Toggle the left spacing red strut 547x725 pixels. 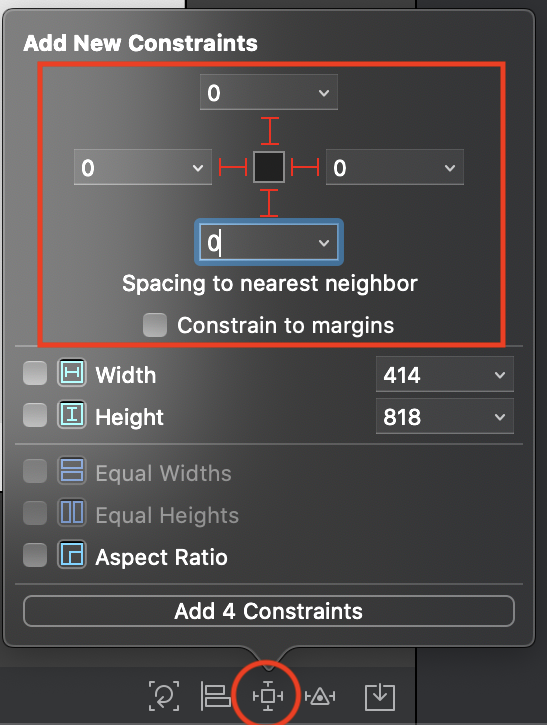coord(233,167)
